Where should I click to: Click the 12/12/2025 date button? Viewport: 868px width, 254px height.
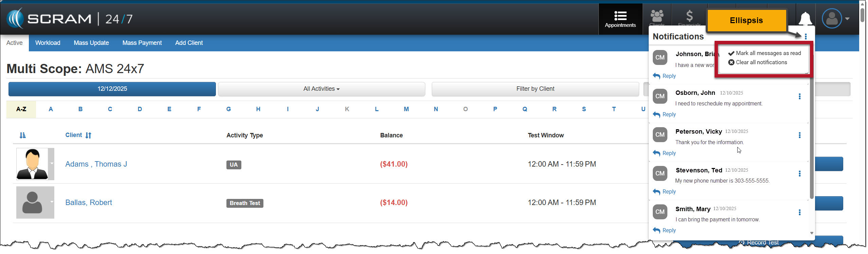tap(112, 89)
